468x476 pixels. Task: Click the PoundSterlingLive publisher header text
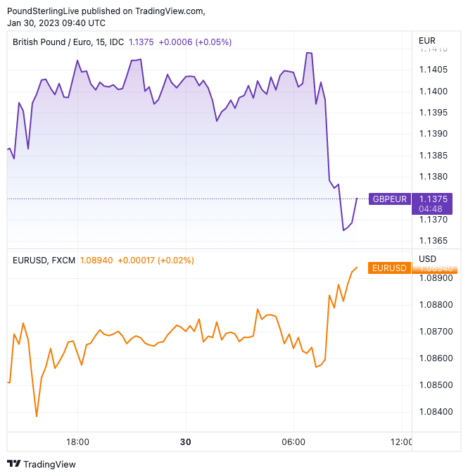tap(106, 11)
